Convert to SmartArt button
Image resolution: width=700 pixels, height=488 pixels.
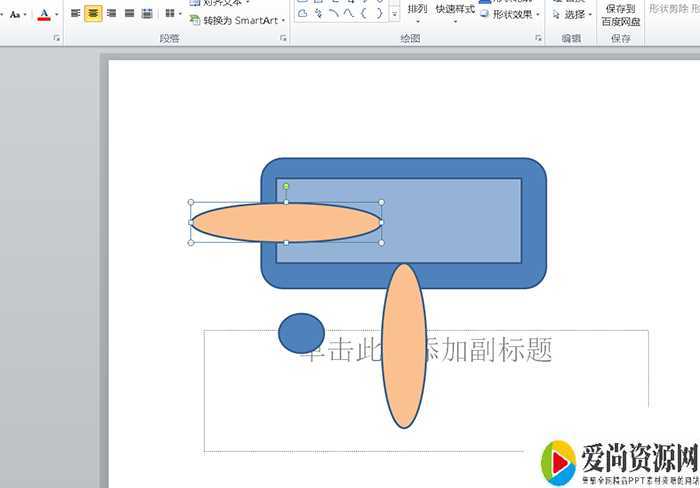pyautogui.click(x=237, y=20)
